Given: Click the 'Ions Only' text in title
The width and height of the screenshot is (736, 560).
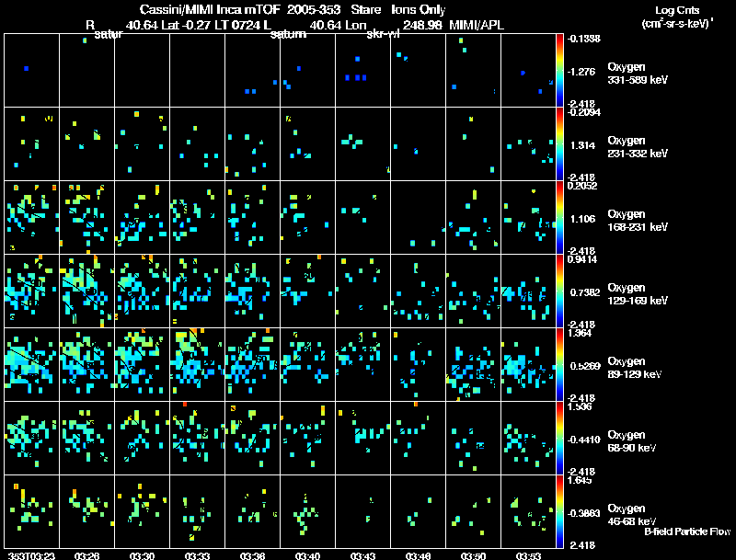Looking at the screenshot, I should [x=418, y=9].
